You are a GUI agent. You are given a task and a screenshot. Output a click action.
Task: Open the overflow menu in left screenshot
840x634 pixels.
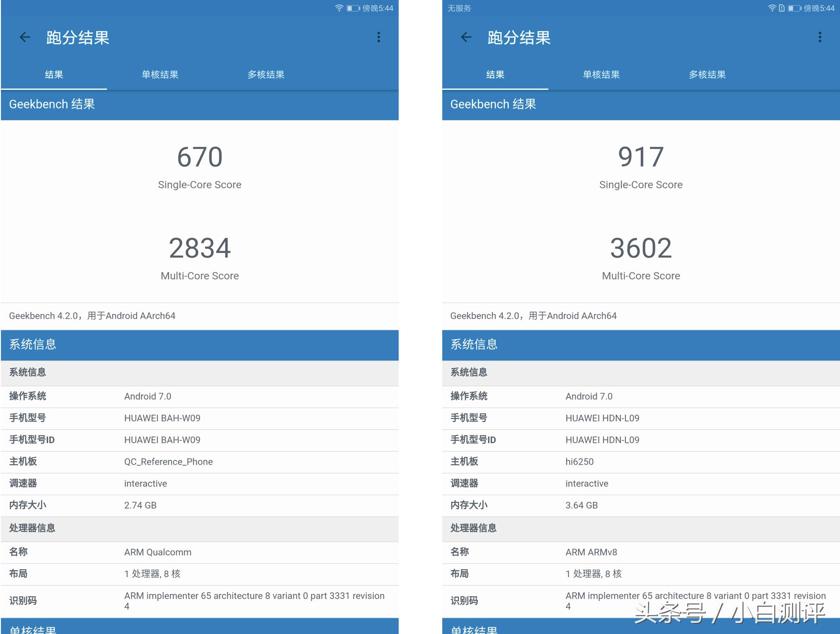click(x=379, y=37)
